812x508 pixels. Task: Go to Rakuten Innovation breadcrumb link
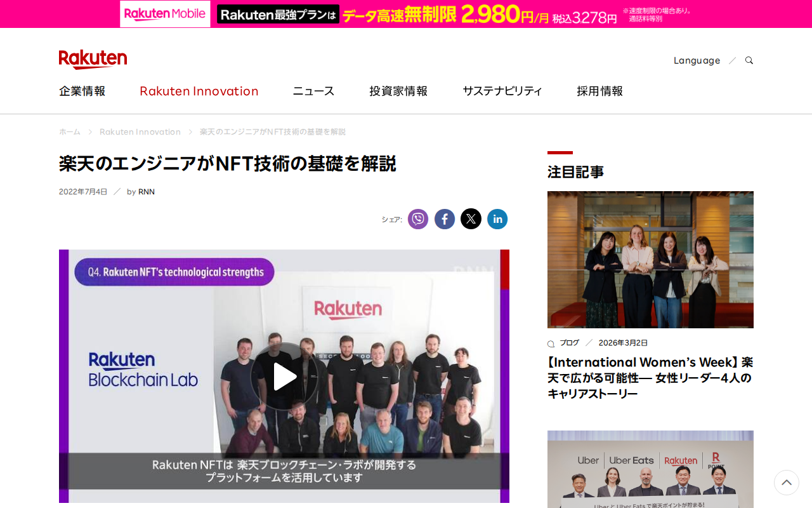[x=140, y=132]
